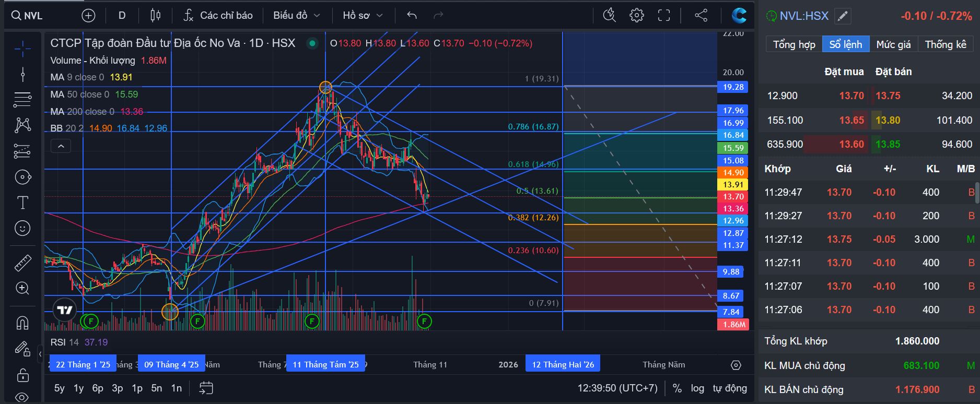Viewport: 980px width, 404px height.
Task: Click the 13.85 ask price cell
Action: [x=888, y=145]
